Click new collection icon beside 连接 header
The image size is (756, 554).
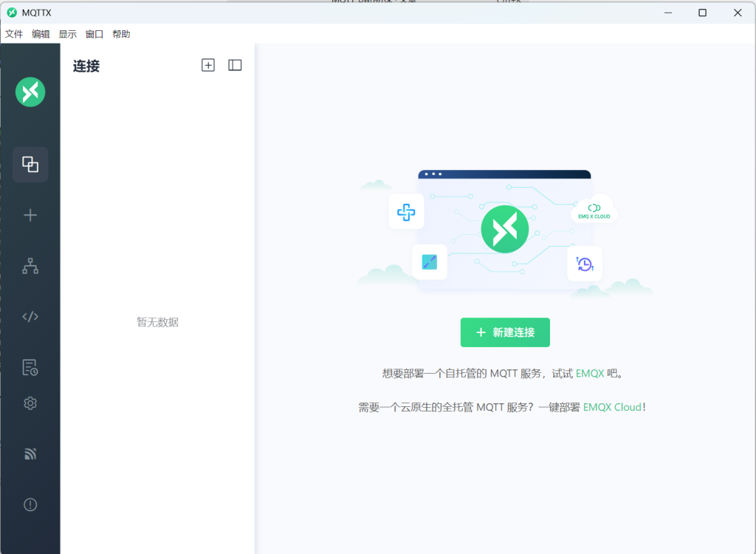(x=208, y=65)
